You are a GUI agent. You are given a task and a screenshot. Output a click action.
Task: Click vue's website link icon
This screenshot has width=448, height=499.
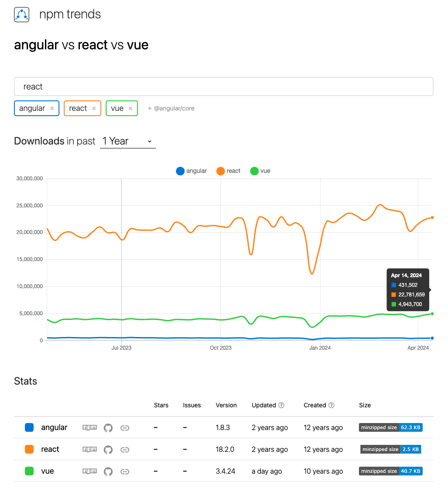(x=125, y=471)
